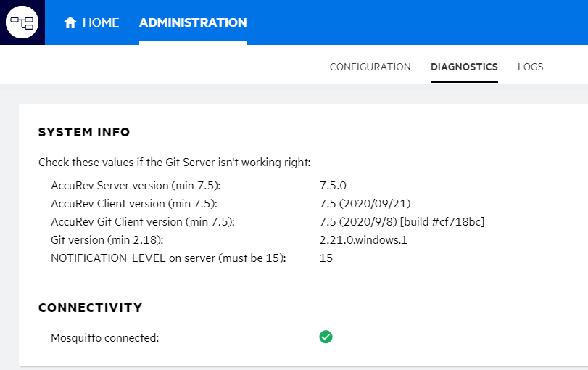Select the DIAGNOSTICS tab
Viewport: 588px width, 370px height.
pyautogui.click(x=464, y=67)
